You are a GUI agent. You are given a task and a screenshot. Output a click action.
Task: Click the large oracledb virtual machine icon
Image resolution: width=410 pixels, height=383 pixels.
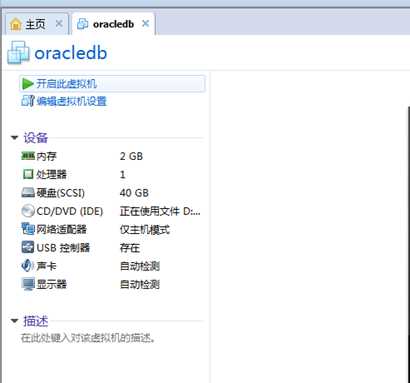pos(18,53)
